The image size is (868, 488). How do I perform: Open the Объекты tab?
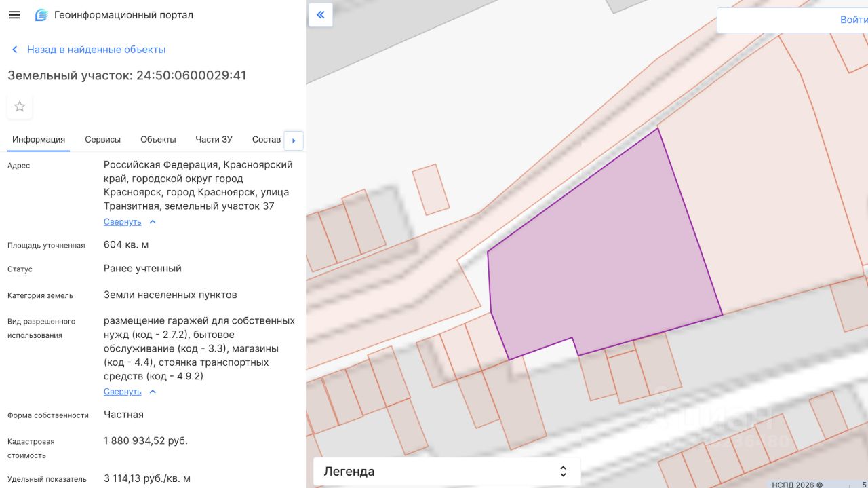click(158, 139)
